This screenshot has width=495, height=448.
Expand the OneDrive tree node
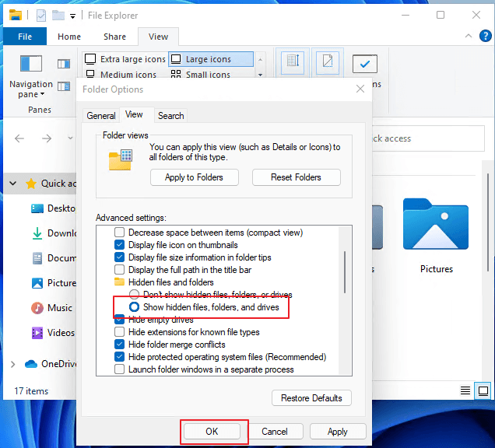point(13,364)
